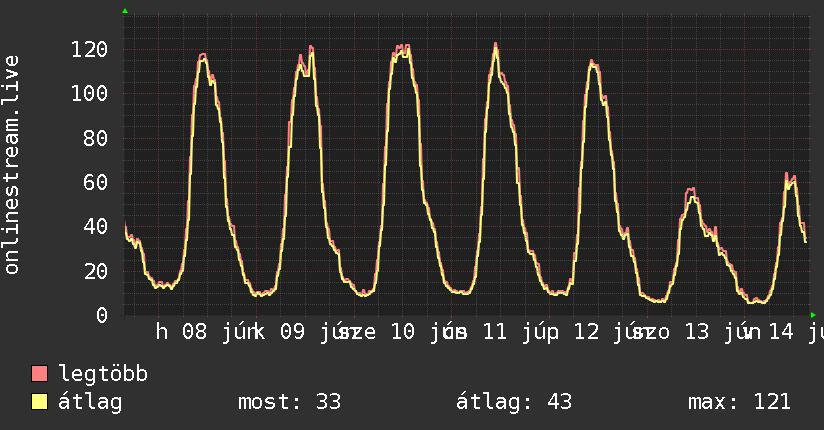The width and height of the screenshot is (824, 430).
Task: Click the 08 date label on x-axis
Action: [194, 332]
